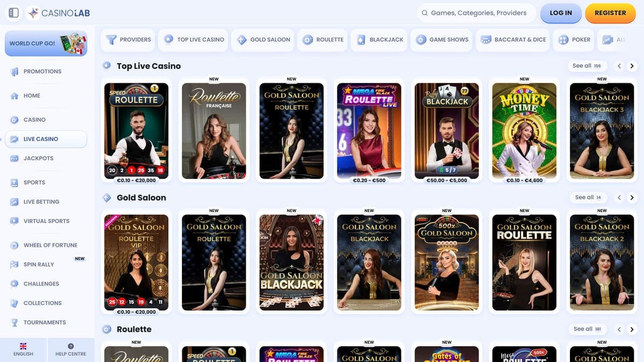Click the Sports sidebar icon
The image size is (644, 362).
click(14, 182)
